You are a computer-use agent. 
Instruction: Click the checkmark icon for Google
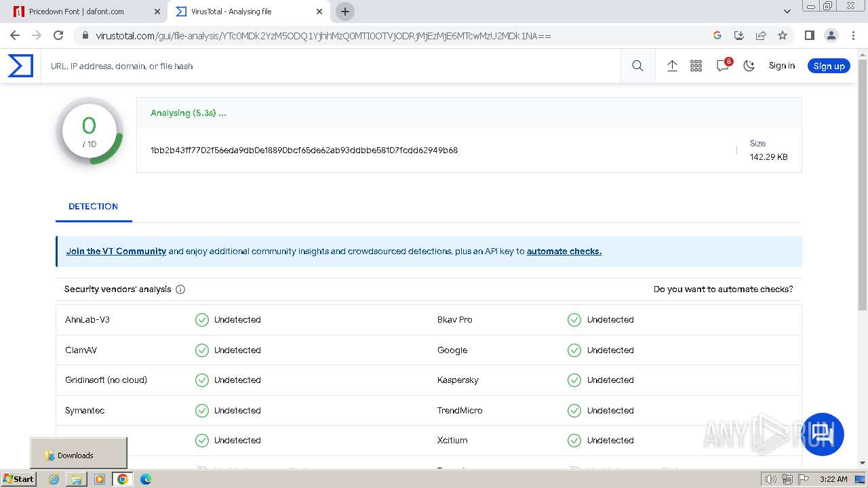[574, 350]
